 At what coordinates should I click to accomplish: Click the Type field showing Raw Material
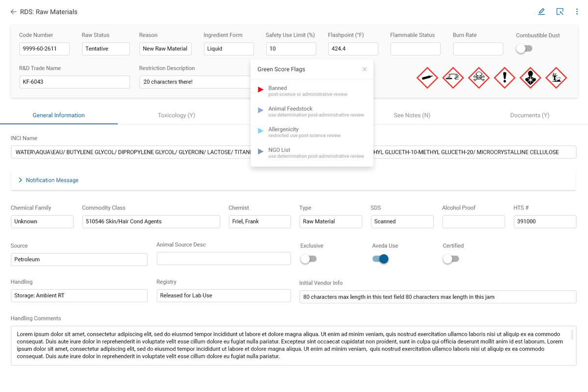pyautogui.click(x=331, y=221)
